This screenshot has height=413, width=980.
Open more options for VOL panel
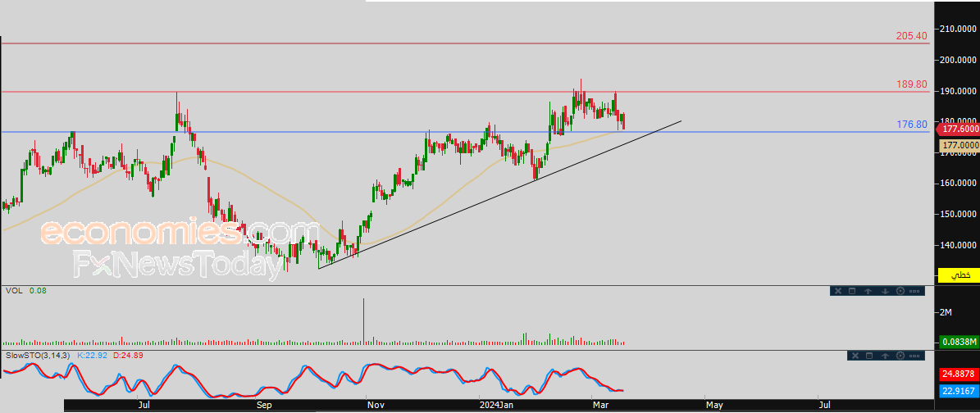914,291
